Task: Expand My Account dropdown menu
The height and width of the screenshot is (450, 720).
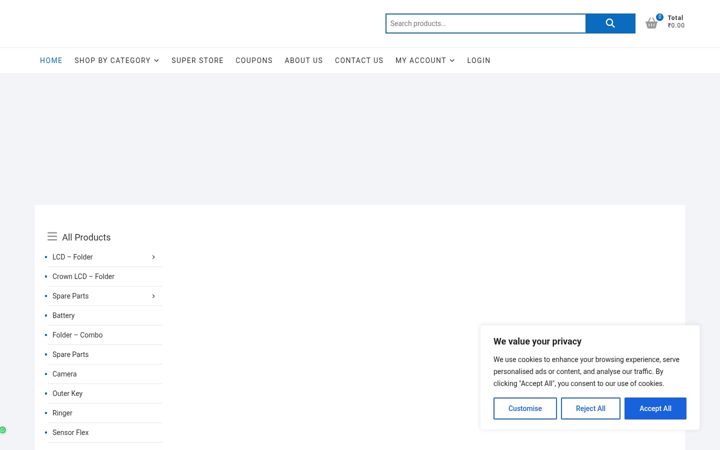Action: [x=425, y=60]
